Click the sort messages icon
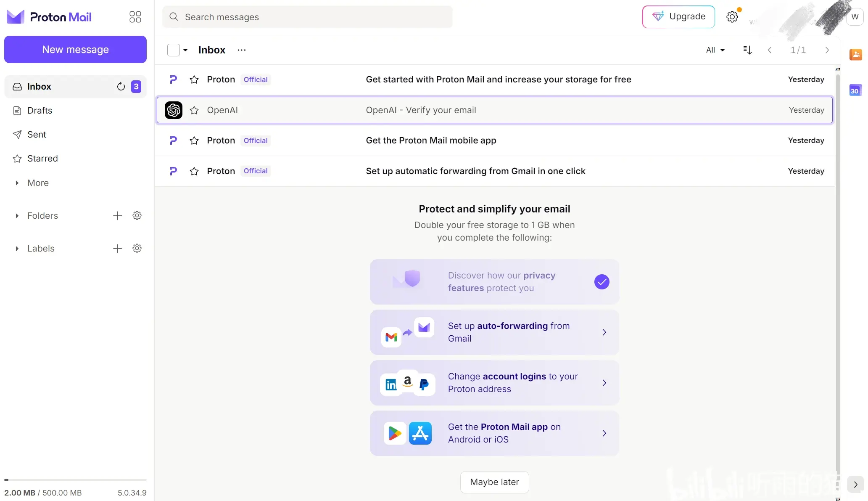 [x=747, y=50]
